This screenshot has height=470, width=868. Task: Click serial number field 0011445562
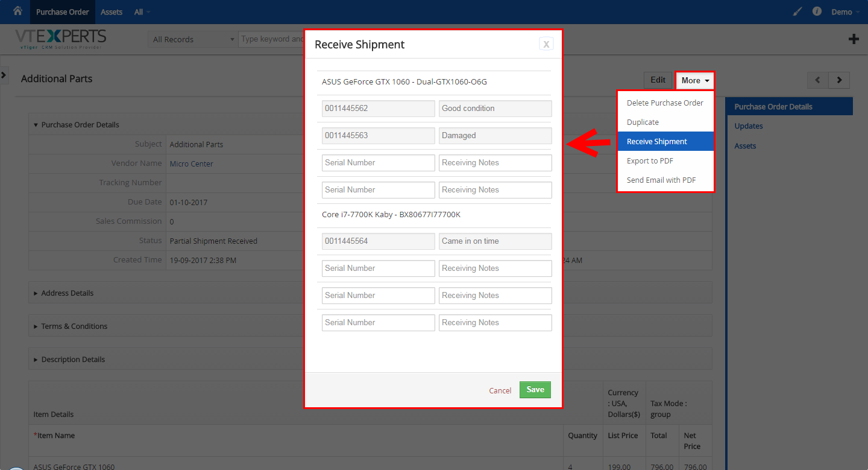click(379, 109)
